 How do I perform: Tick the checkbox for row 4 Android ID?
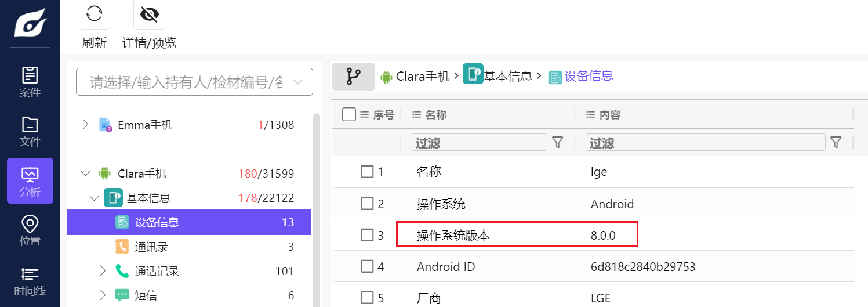point(367,266)
